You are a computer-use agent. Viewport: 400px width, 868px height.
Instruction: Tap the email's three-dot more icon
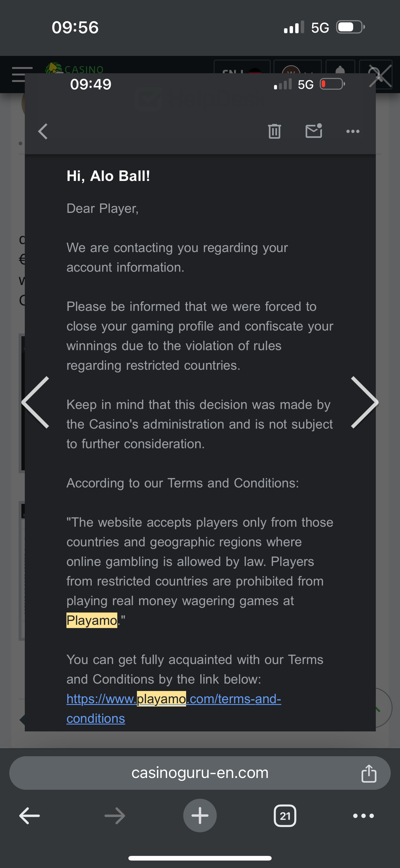353,131
